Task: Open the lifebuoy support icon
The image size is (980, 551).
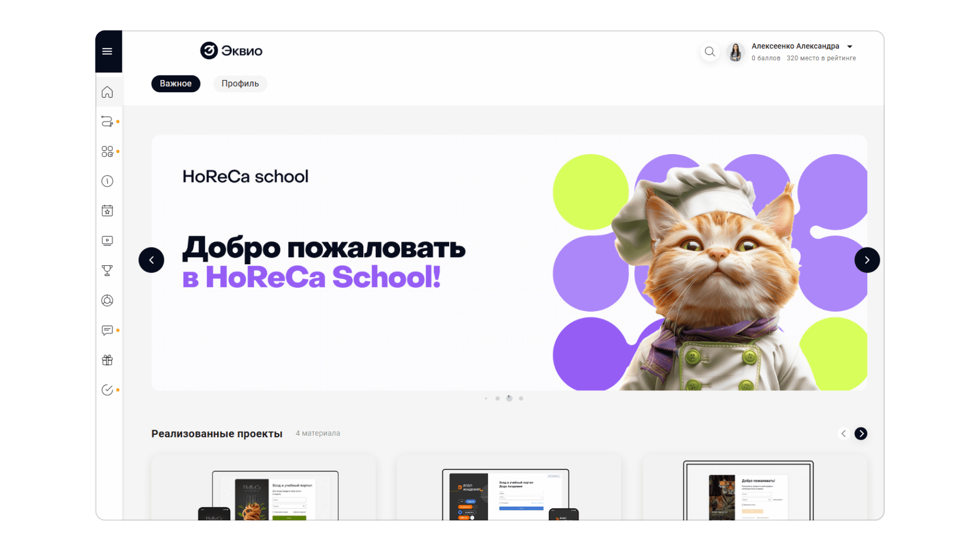Action: 107,300
